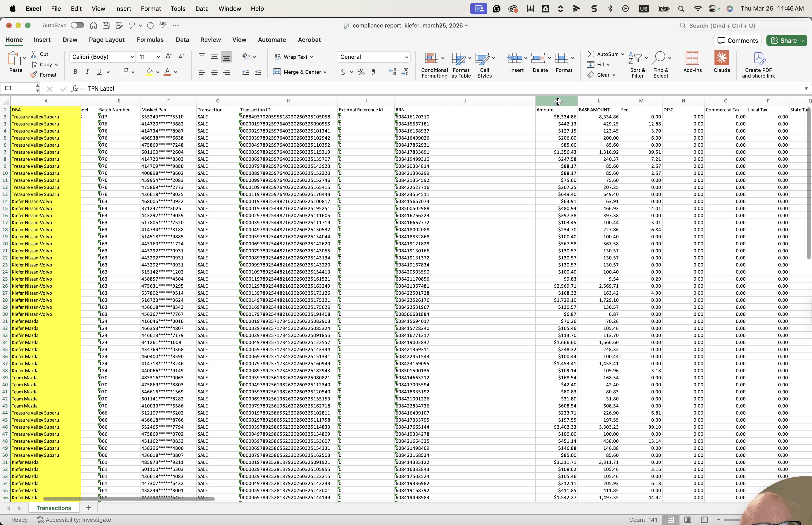This screenshot has width=812, height=525.
Task: Open the Claude add-in
Action: pyautogui.click(x=722, y=62)
